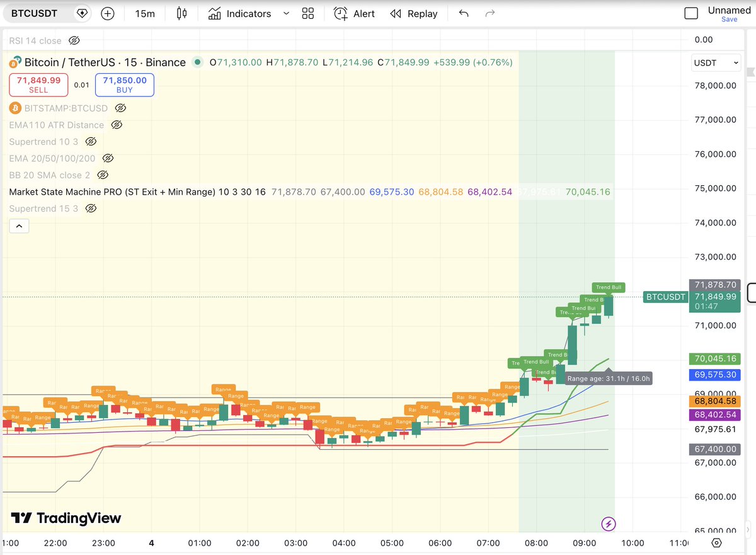756x555 pixels.
Task: Open the Indicators menu
Action: (240, 13)
